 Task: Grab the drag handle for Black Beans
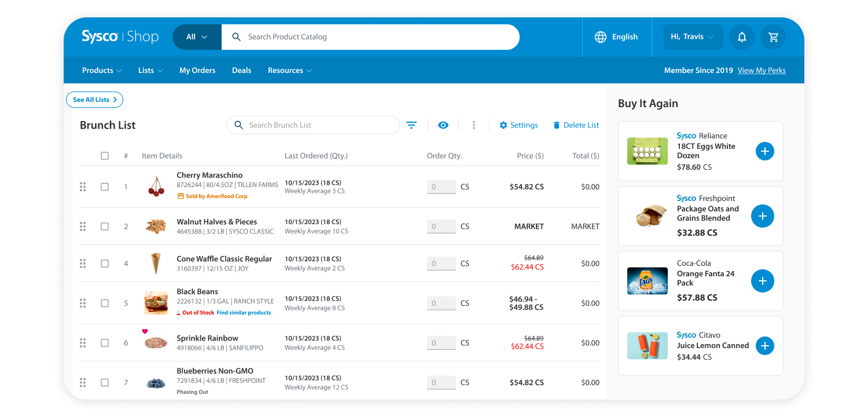pos(83,303)
